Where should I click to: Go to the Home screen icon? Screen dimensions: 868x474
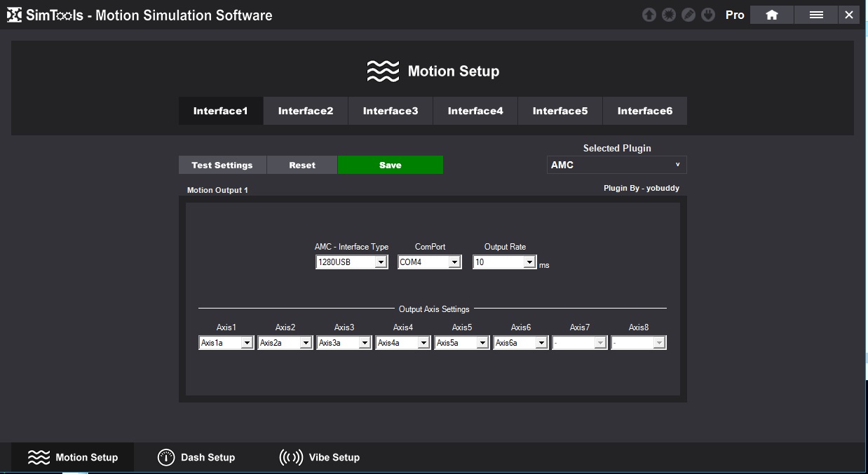click(772, 15)
